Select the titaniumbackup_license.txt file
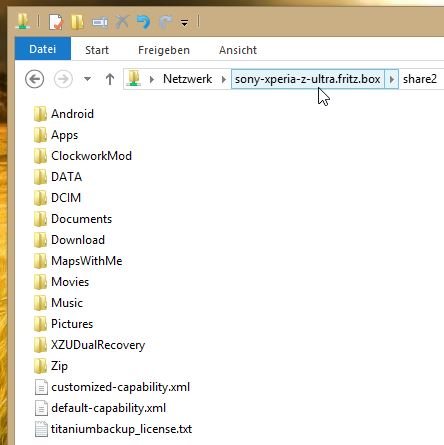Screen dimensions: 444x445 click(x=113, y=429)
